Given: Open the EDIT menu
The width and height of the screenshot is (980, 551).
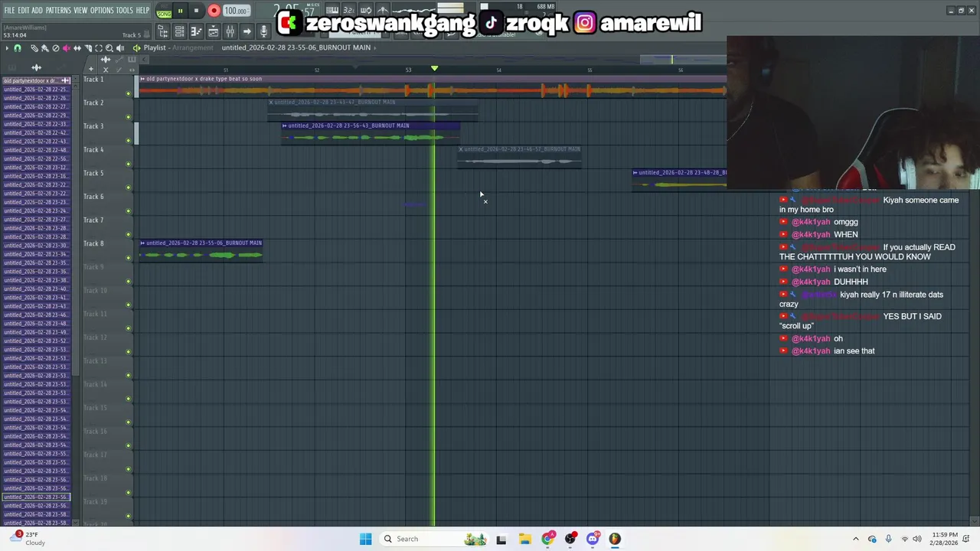Looking at the screenshot, I should pyautogui.click(x=24, y=10).
